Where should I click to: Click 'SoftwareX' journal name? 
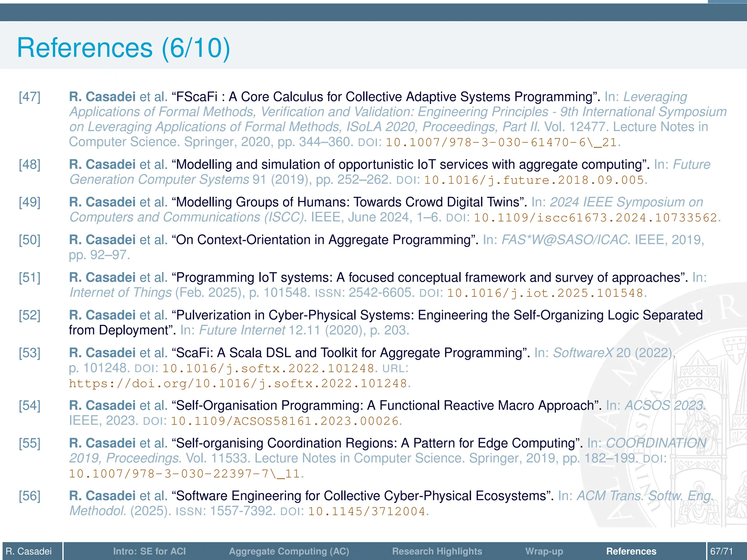click(x=582, y=353)
